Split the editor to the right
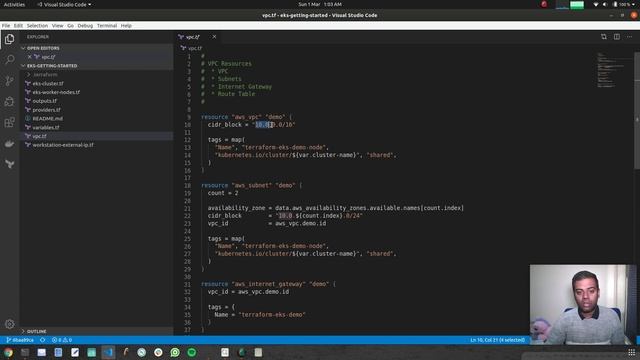 [617, 37]
